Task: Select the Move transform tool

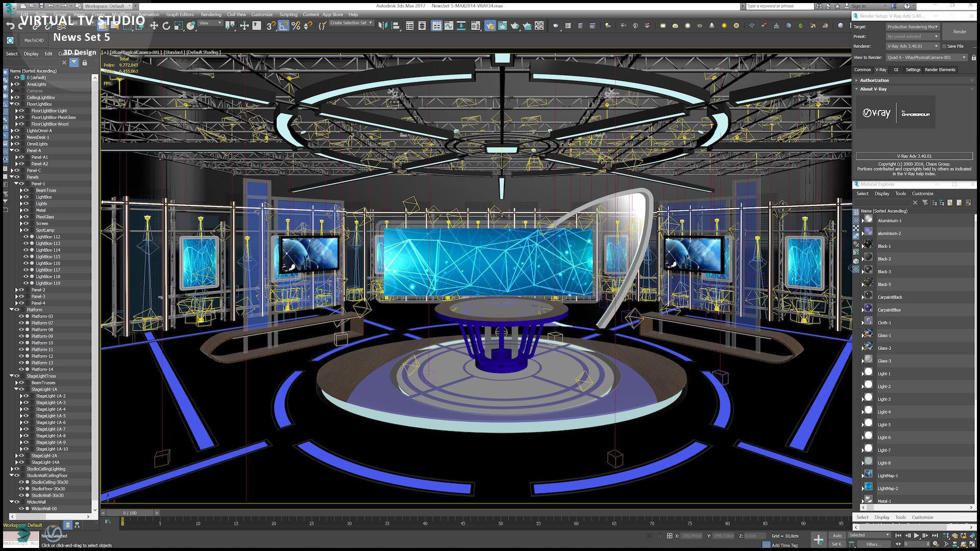Action: click(x=154, y=26)
